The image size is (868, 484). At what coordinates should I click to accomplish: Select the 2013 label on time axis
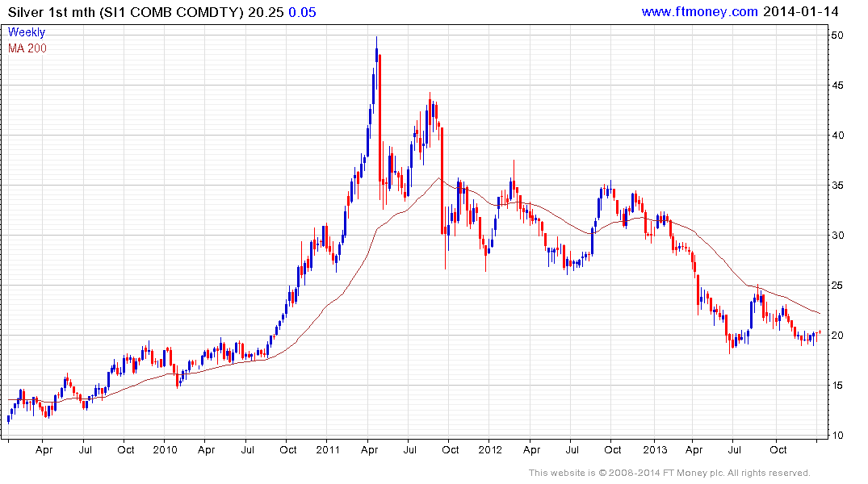[x=655, y=449]
